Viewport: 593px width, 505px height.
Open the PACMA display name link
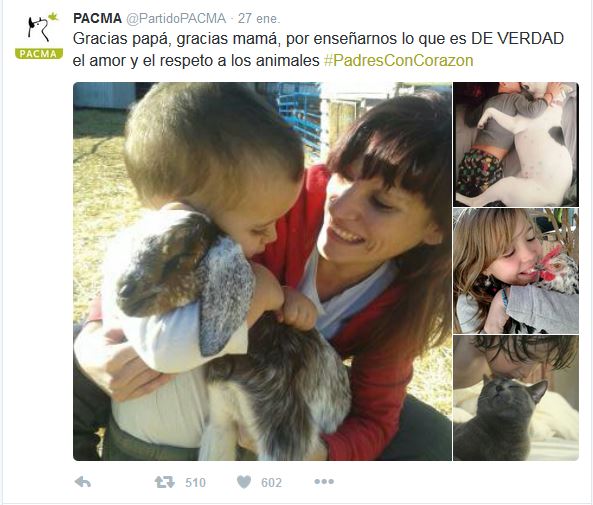[97, 18]
